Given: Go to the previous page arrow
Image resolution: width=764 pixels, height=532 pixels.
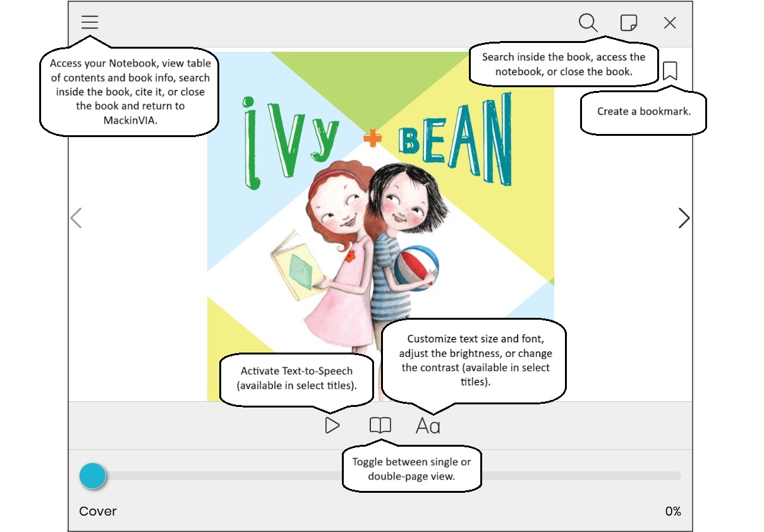Looking at the screenshot, I should tap(76, 218).
